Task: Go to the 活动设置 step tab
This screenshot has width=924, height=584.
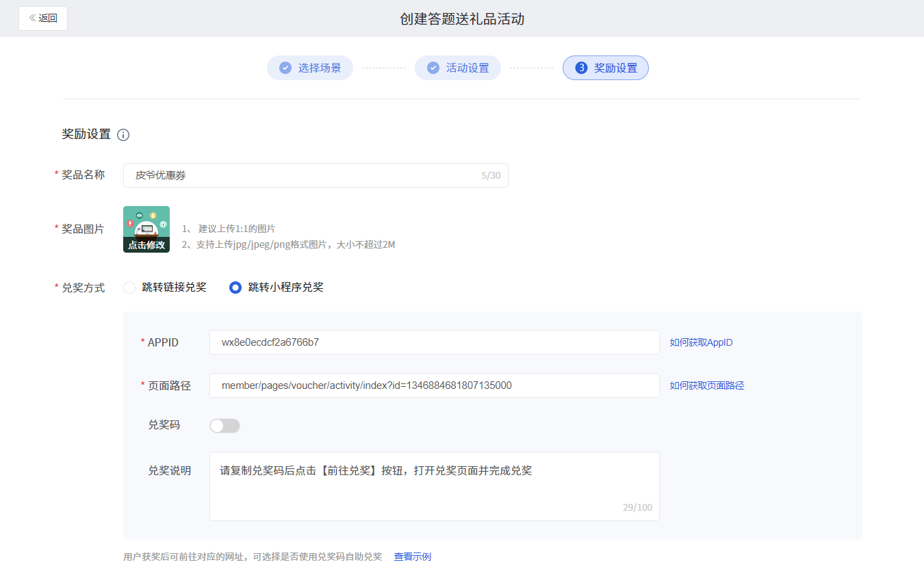Action: (467, 68)
